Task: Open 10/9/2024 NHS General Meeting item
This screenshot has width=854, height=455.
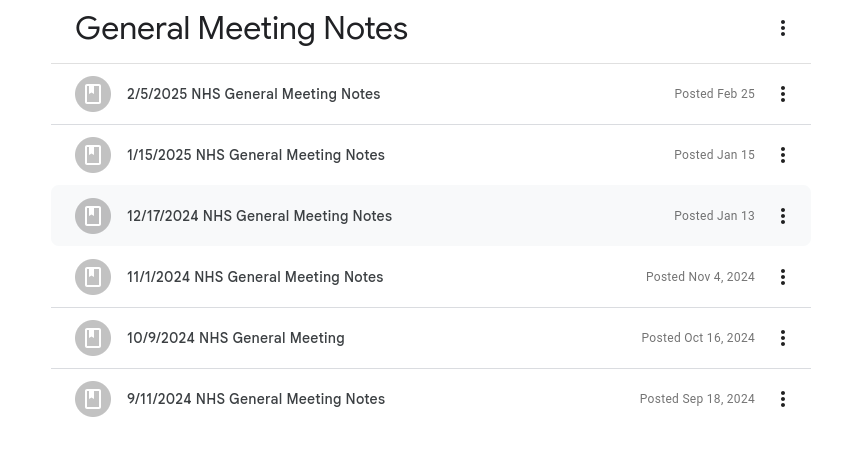Action: tap(235, 338)
